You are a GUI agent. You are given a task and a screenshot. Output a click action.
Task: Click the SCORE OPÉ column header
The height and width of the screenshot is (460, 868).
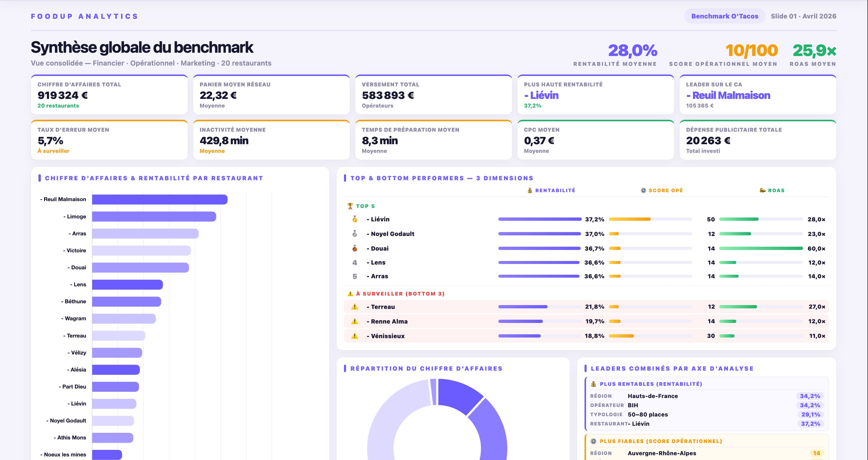pos(661,191)
